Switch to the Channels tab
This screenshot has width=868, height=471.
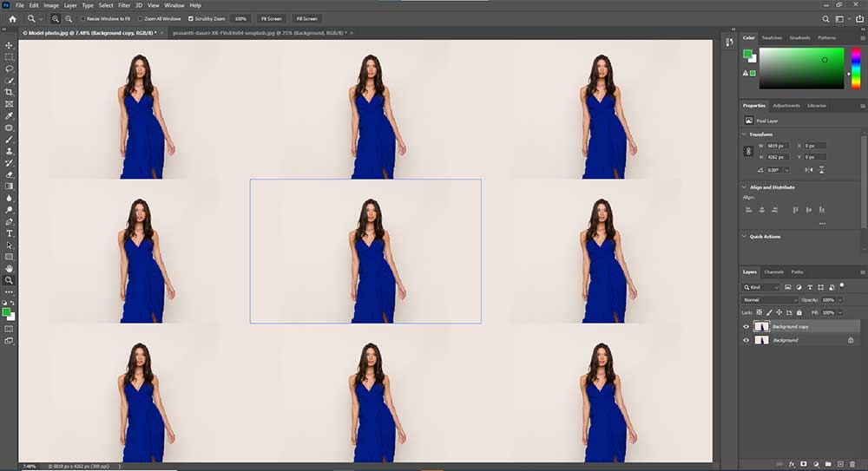pyautogui.click(x=773, y=272)
